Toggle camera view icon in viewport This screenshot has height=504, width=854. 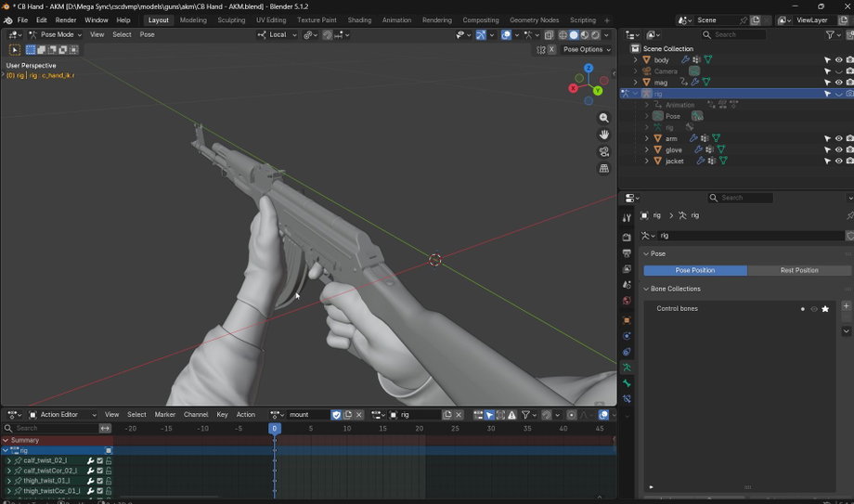coord(604,151)
